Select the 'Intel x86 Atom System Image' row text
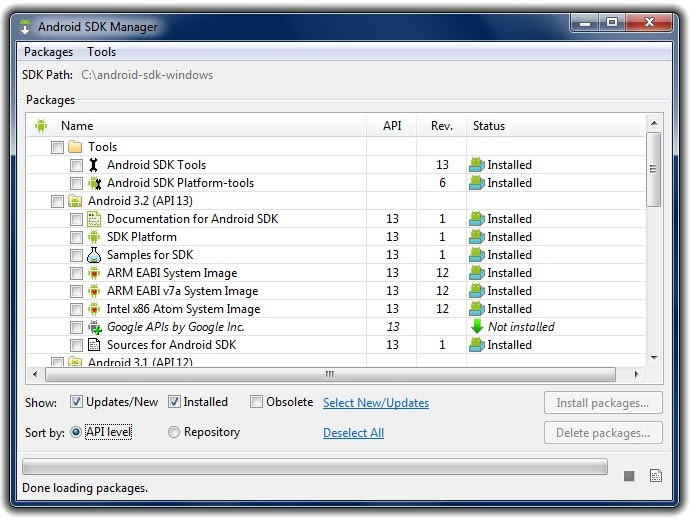This screenshot has height=520, width=690. pyautogui.click(x=184, y=309)
